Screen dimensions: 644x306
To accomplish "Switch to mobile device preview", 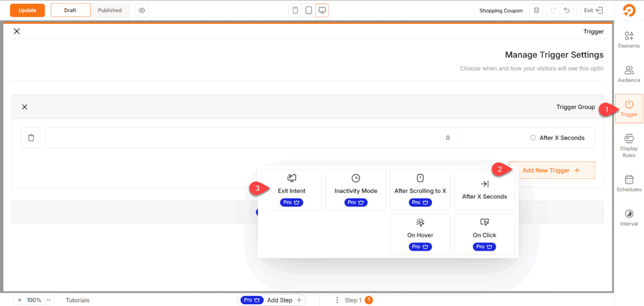I will coord(295,11).
